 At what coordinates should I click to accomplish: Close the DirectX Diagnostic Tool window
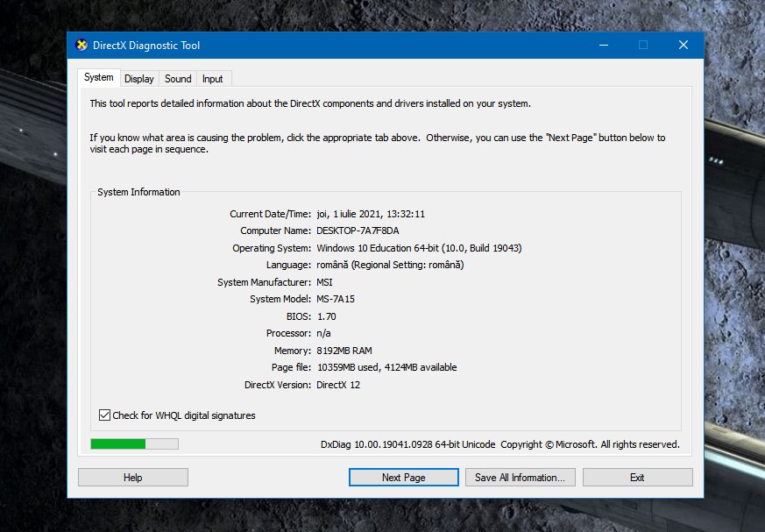click(683, 46)
